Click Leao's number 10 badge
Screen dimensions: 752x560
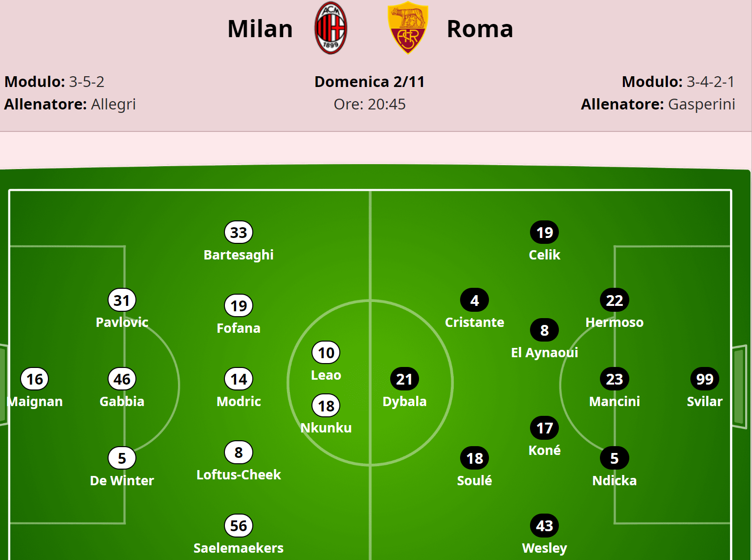point(326,353)
